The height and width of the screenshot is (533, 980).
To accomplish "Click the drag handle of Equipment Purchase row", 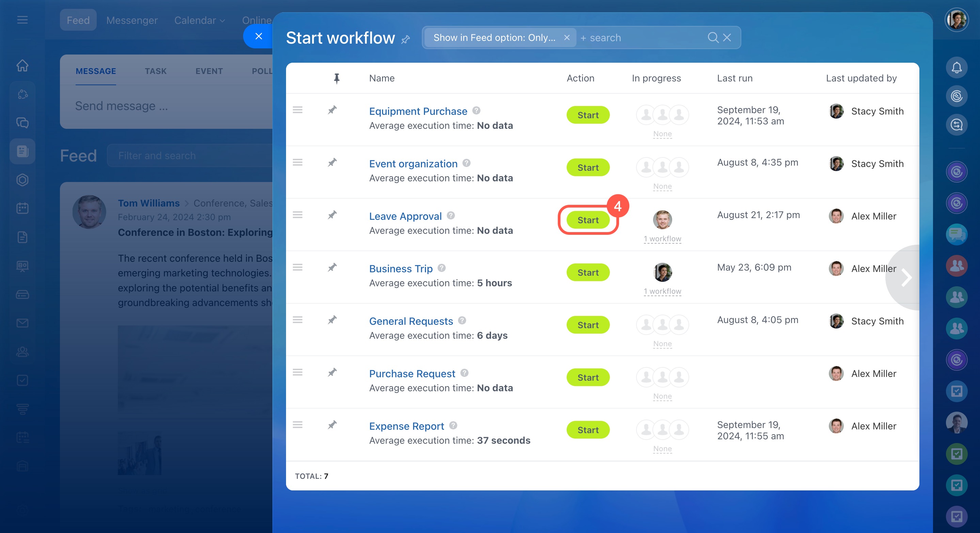I will coord(298,110).
